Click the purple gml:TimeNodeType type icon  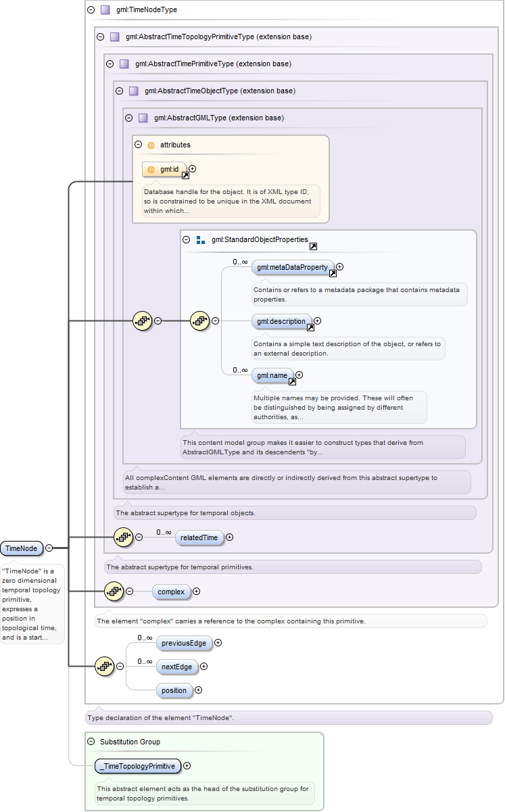tap(105, 10)
